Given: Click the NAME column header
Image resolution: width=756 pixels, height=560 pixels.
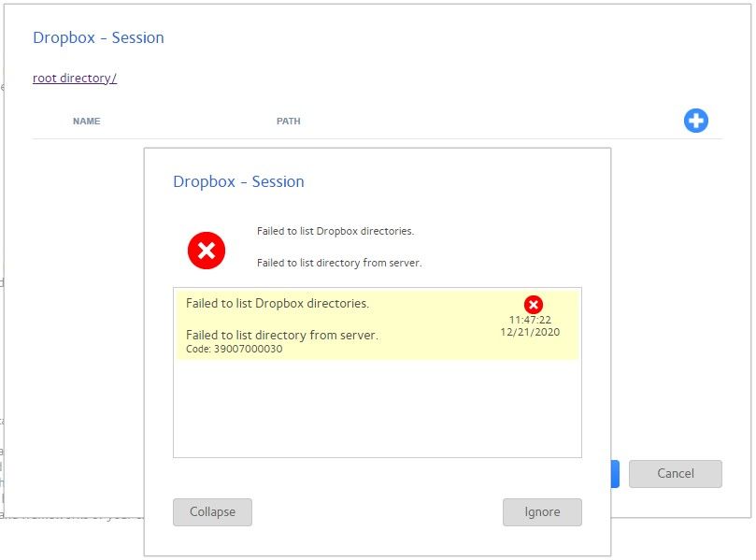Looking at the screenshot, I should [x=87, y=121].
